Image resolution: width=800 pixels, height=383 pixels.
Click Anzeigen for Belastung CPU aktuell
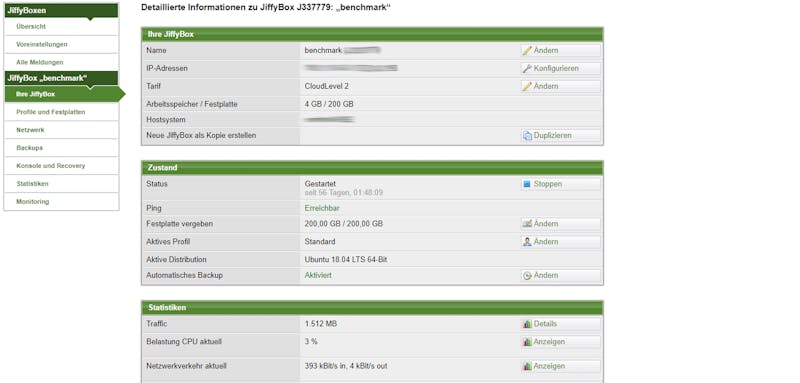point(561,342)
